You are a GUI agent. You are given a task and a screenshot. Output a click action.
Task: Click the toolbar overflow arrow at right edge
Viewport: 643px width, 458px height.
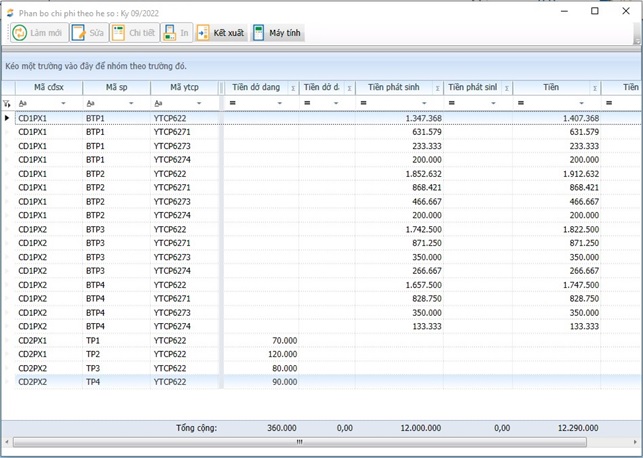click(637, 40)
